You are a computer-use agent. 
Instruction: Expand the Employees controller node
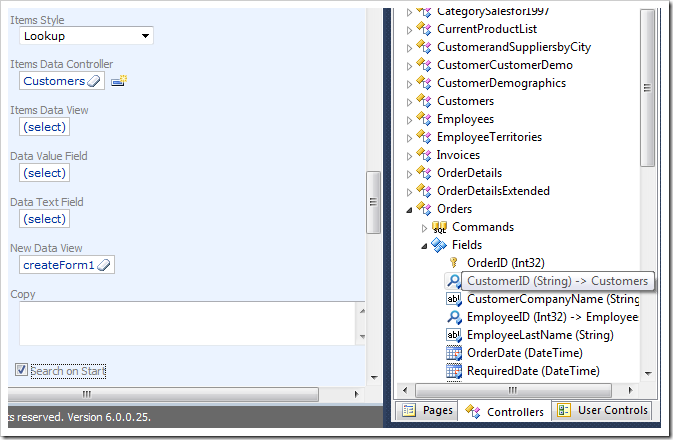(x=409, y=120)
